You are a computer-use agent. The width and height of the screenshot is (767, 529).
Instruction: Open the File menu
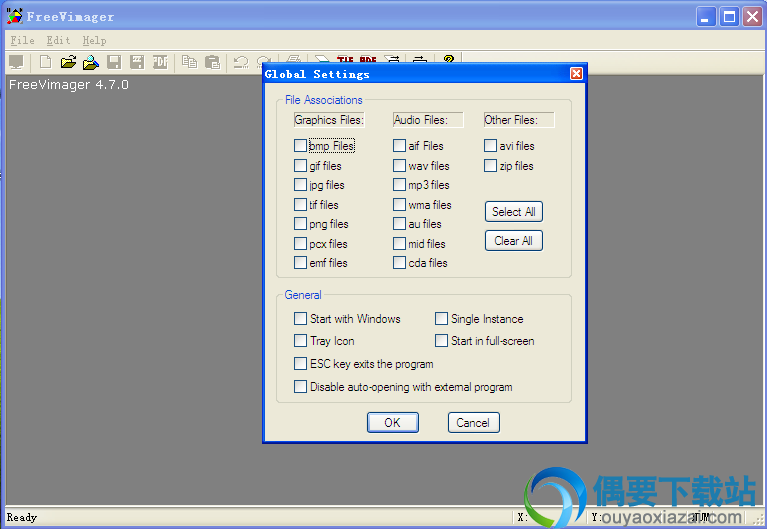[x=23, y=41]
